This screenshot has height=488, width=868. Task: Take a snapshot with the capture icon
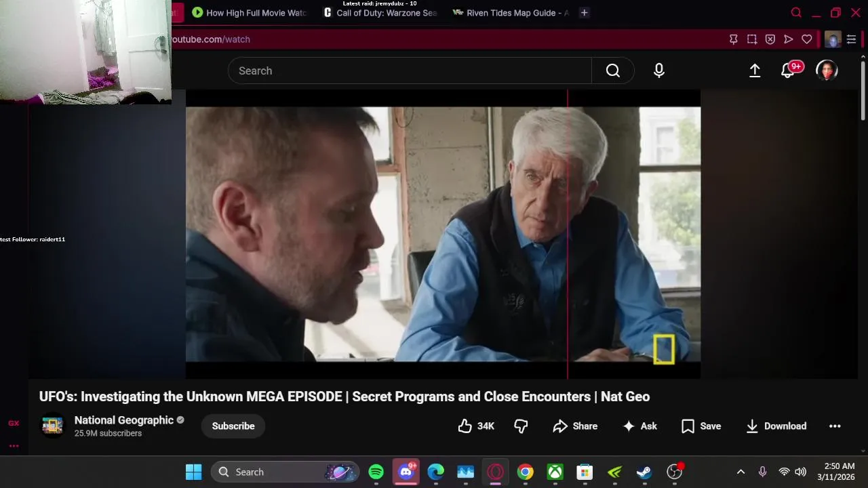pos(752,39)
